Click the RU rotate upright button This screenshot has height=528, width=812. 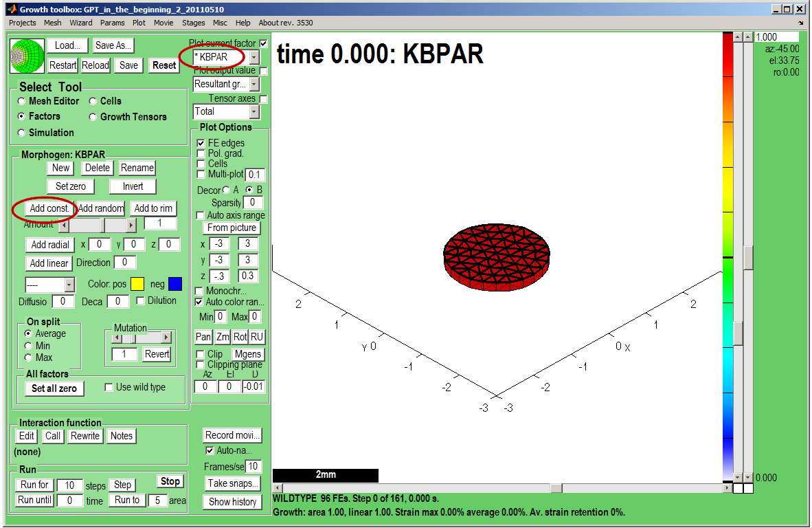[x=256, y=337]
